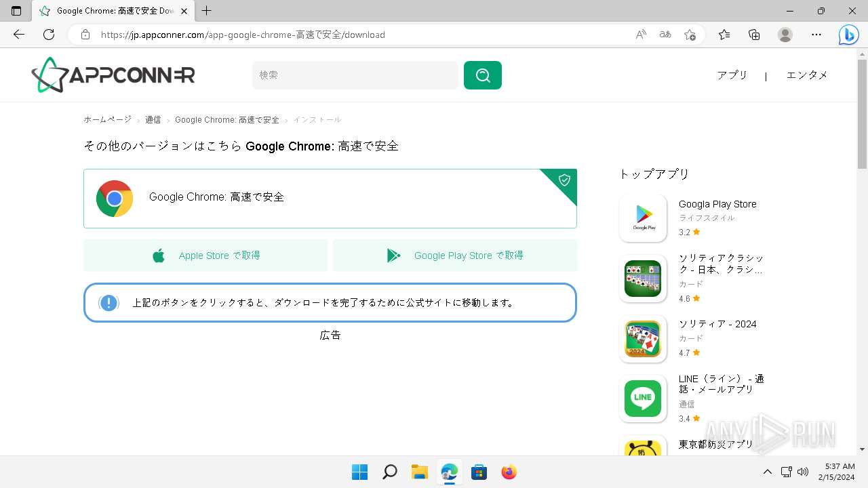Click the blue exclamation info icon
The image size is (868, 488).
tap(108, 303)
